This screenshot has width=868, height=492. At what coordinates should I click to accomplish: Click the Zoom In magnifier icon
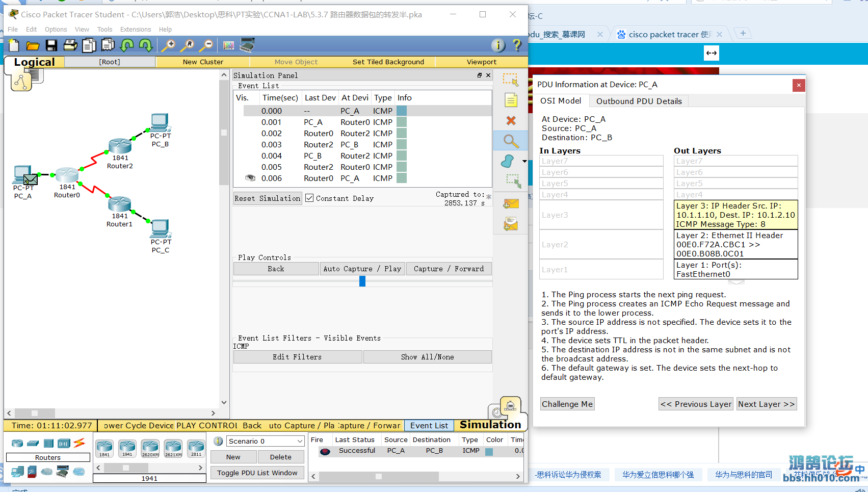[168, 46]
